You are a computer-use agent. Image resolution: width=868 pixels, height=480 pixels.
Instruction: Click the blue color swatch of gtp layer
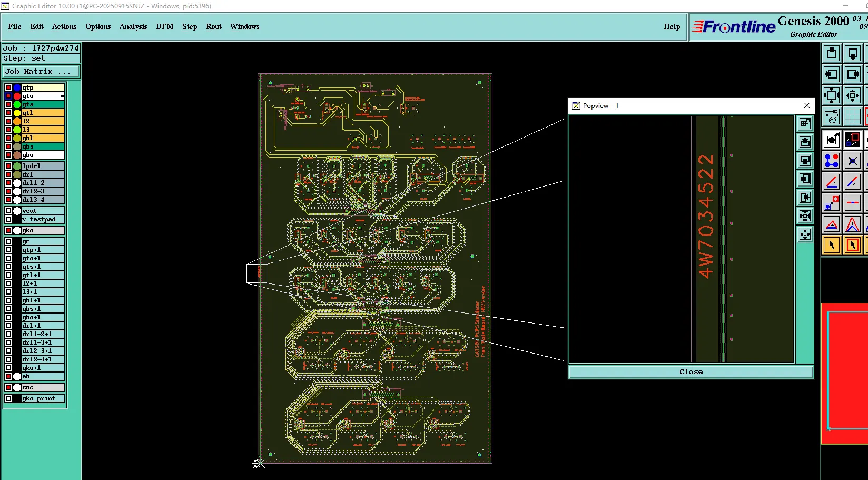[x=17, y=87]
